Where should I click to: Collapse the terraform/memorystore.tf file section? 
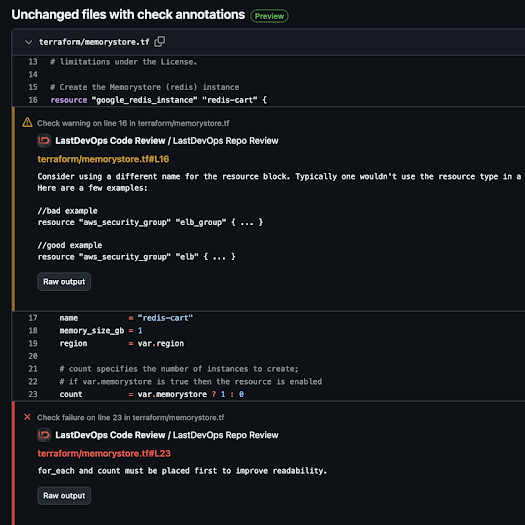(28, 42)
